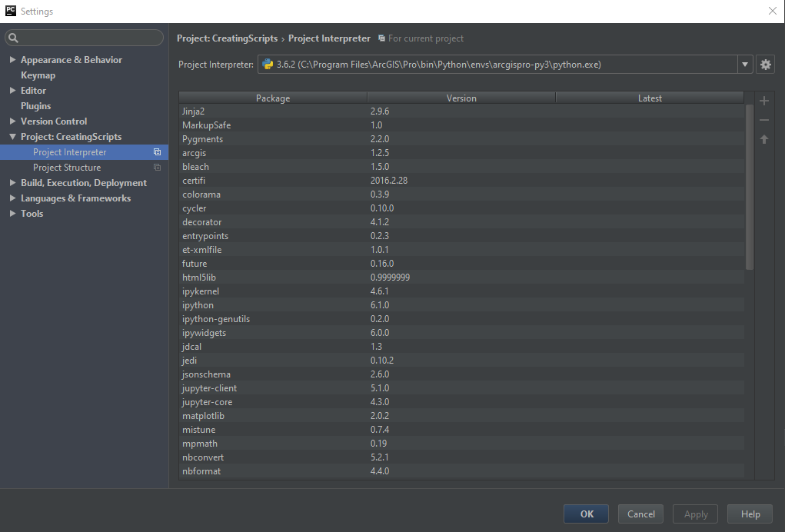
Task: Collapse Project: CreatingScripts section
Action: [x=12, y=137]
